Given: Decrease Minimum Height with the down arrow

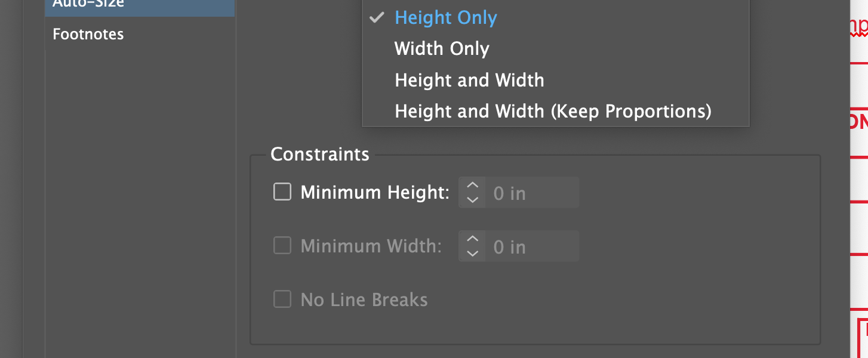Looking at the screenshot, I should coord(472,200).
